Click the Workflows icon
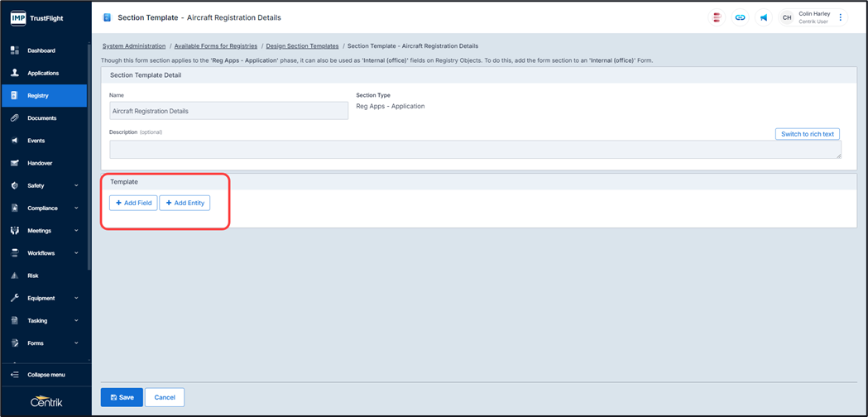 tap(15, 253)
